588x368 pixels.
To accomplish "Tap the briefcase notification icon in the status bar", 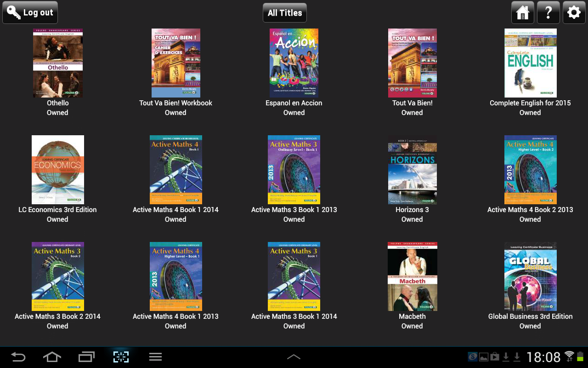I will [495, 356].
